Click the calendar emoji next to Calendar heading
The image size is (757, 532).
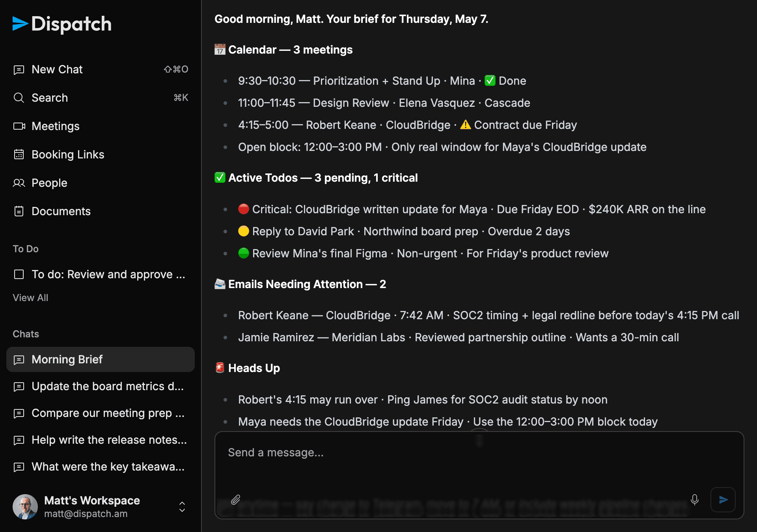220,50
